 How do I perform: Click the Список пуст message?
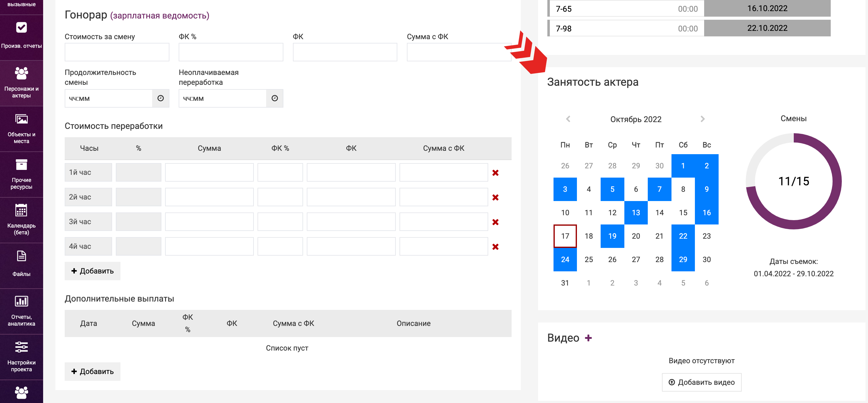287,348
